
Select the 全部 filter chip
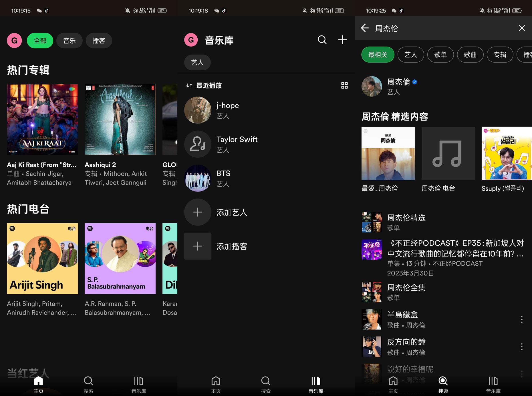tap(40, 41)
